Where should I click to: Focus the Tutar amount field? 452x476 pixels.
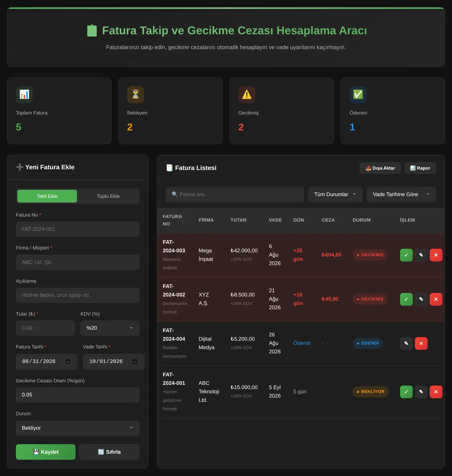pos(45,328)
